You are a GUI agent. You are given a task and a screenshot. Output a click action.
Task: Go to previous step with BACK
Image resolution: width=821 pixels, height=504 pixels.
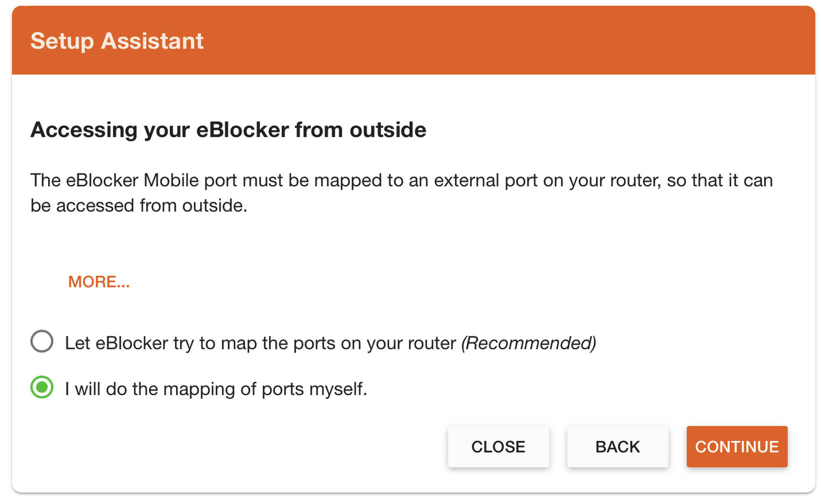tap(617, 447)
